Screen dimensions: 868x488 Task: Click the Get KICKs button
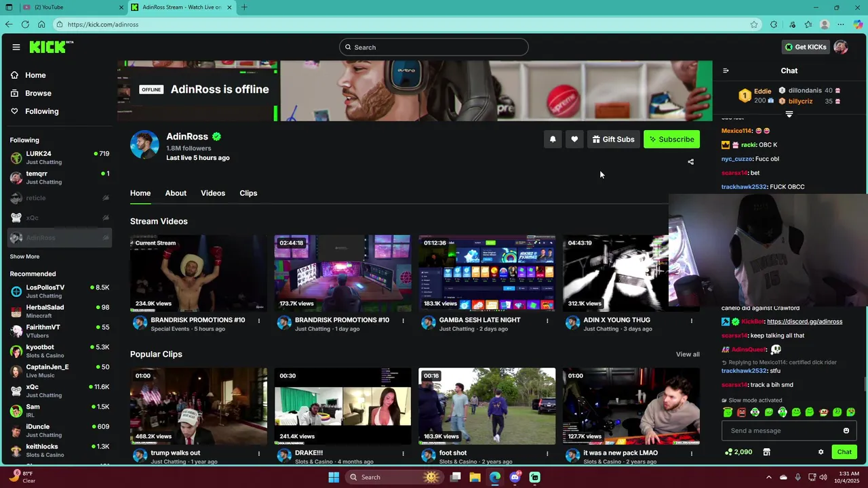point(806,47)
